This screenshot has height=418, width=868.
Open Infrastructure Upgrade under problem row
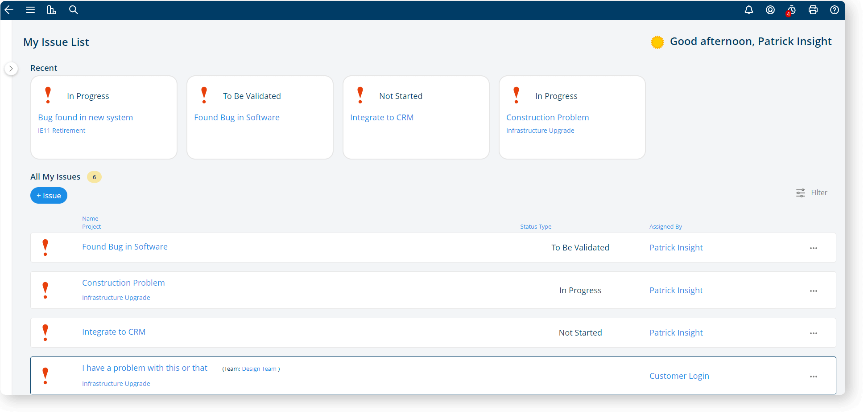click(x=116, y=384)
